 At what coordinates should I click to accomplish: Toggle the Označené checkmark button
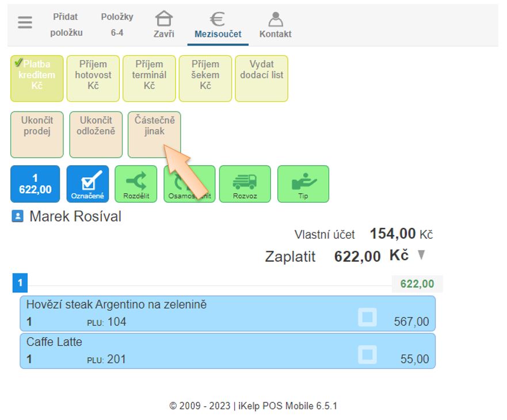pos(87,184)
